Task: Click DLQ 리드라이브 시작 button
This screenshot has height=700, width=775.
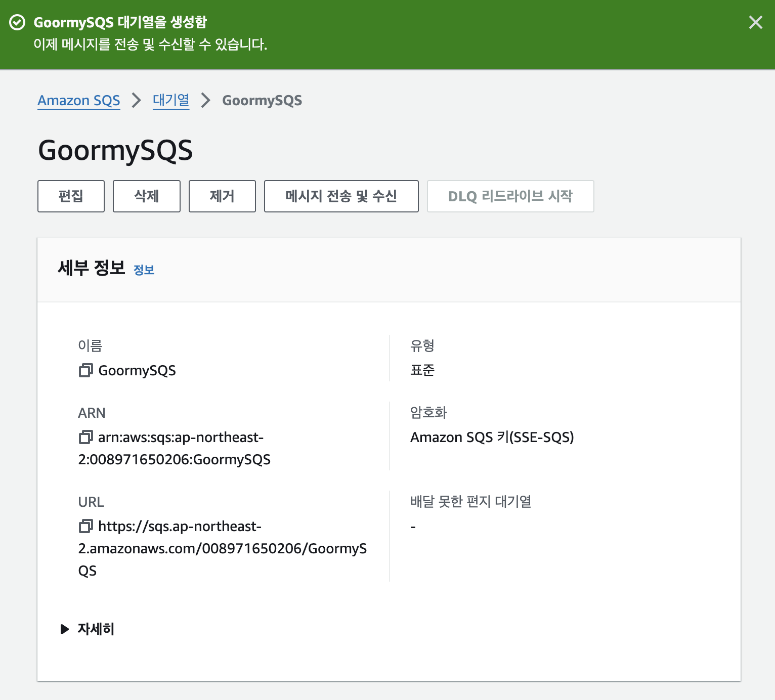Action: tap(510, 196)
